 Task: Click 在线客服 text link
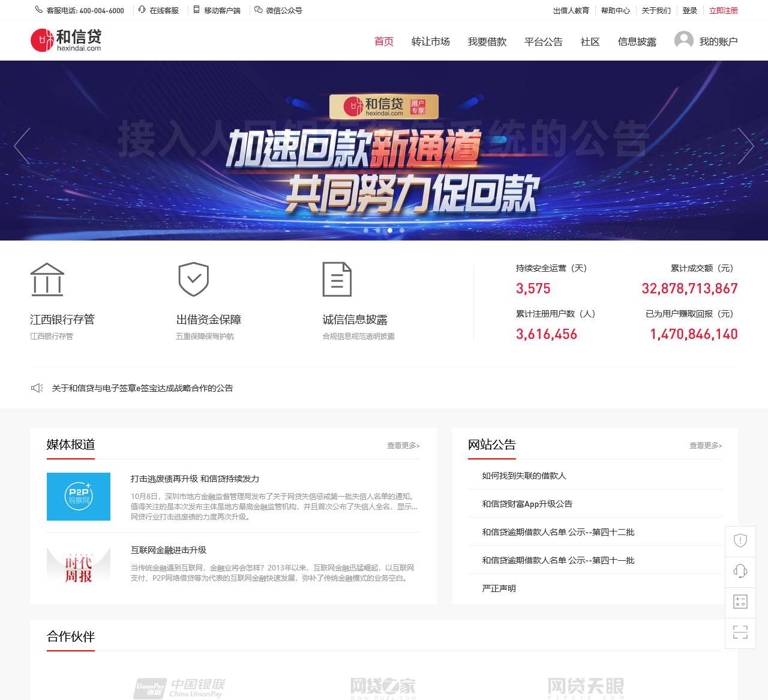point(164,10)
